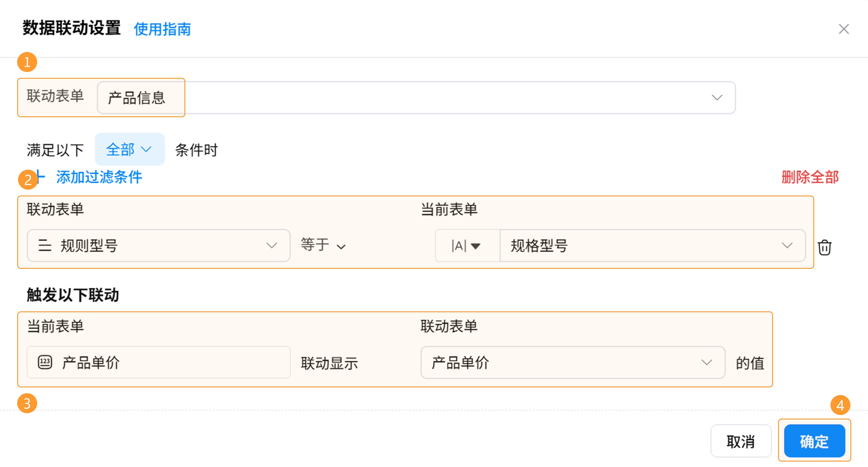Screen dimensions: 868x467
Task: Change the 等于 comparison operator
Action: point(323,245)
